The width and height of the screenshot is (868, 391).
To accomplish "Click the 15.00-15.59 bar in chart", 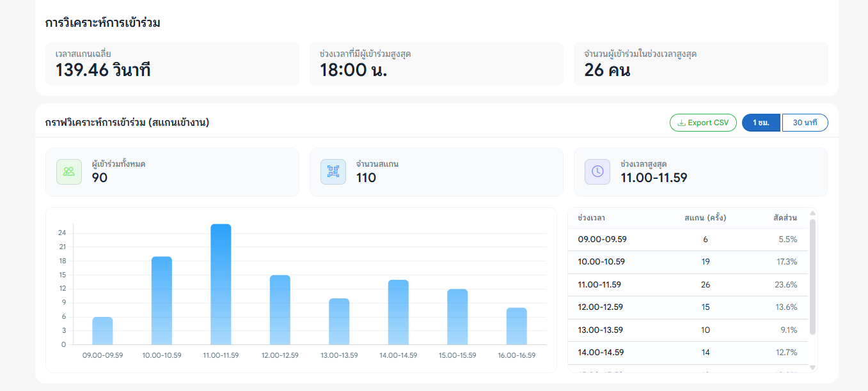I will click(x=457, y=317).
